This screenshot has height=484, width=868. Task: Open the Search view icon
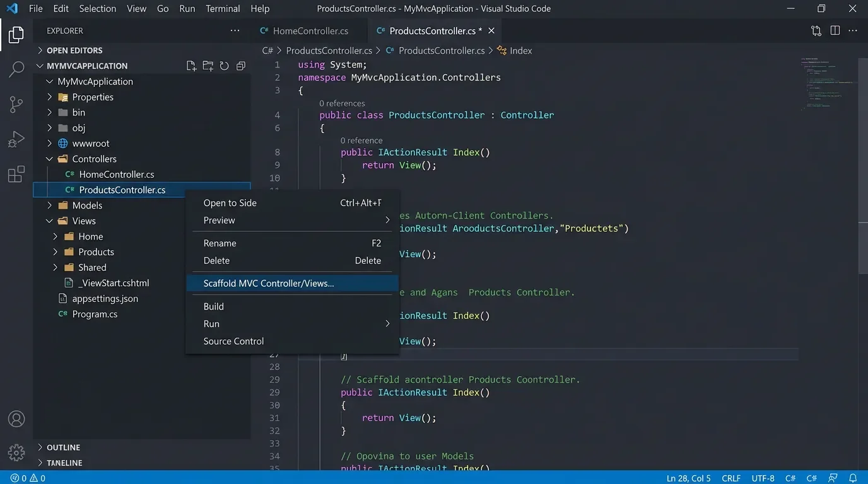pos(16,69)
